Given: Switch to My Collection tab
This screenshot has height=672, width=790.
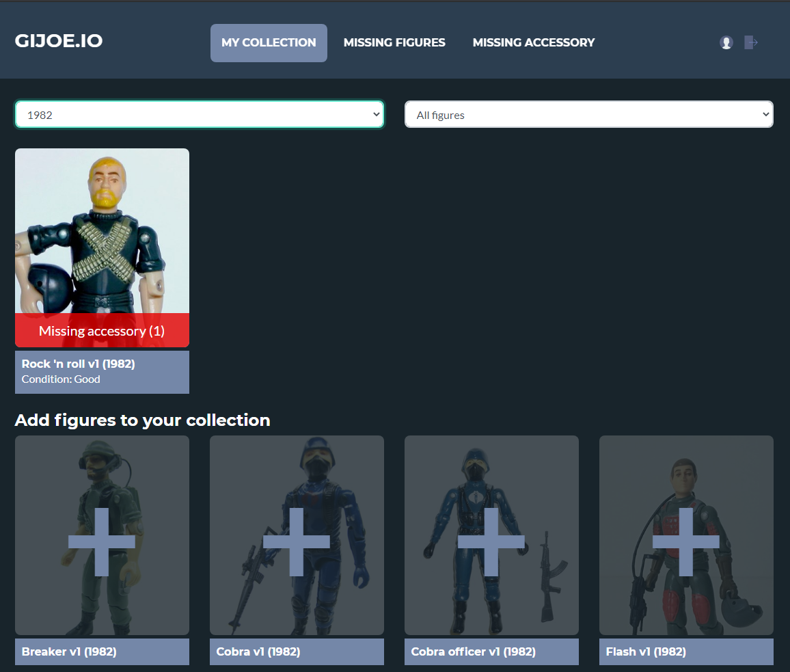Looking at the screenshot, I should coord(269,43).
